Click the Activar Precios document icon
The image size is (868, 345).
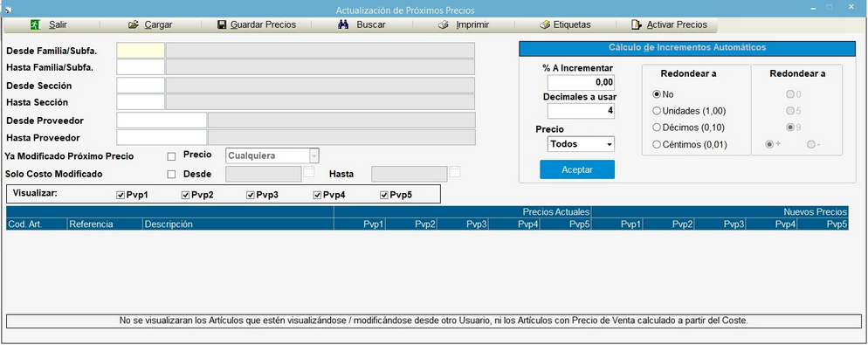(x=637, y=25)
